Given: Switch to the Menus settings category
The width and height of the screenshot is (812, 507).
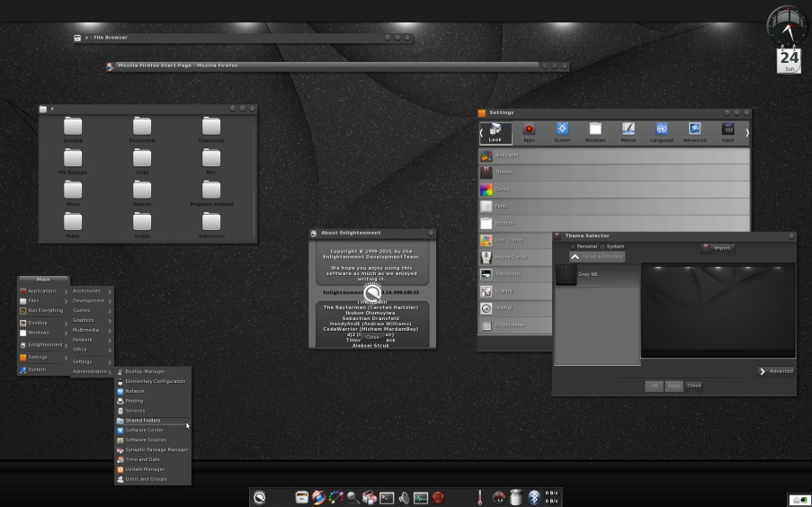Looking at the screenshot, I should pyautogui.click(x=629, y=132).
